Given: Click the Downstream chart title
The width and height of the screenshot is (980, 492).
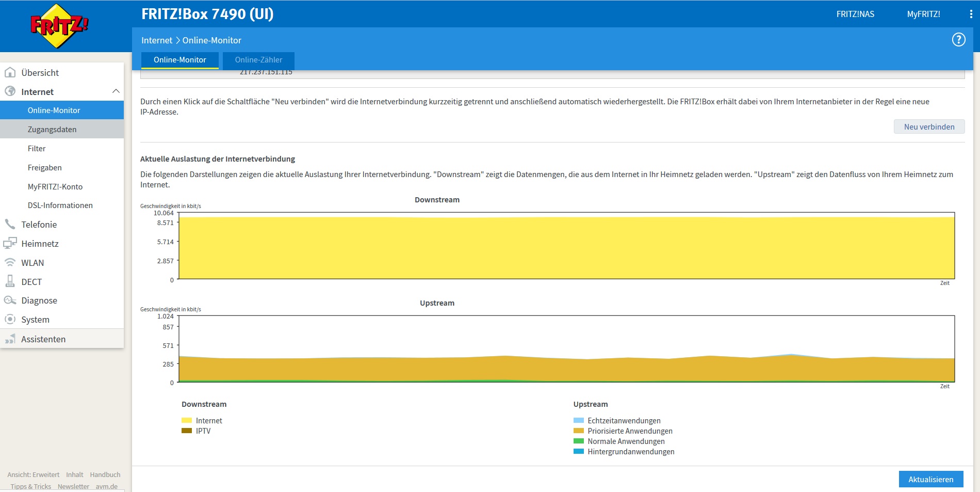Looking at the screenshot, I should click(x=437, y=200).
